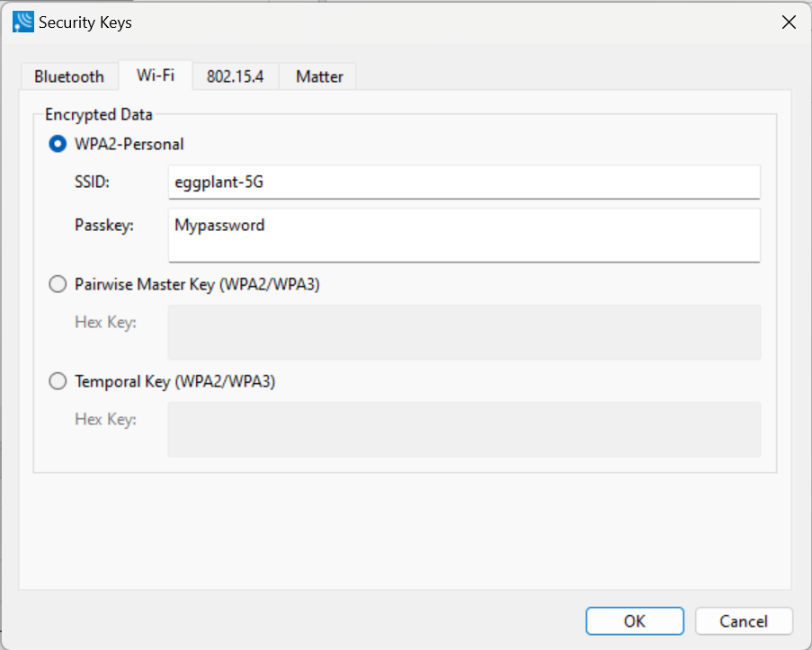The image size is (812, 650).
Task: Click the Security Keys title text
Action: tap(85, 22)
